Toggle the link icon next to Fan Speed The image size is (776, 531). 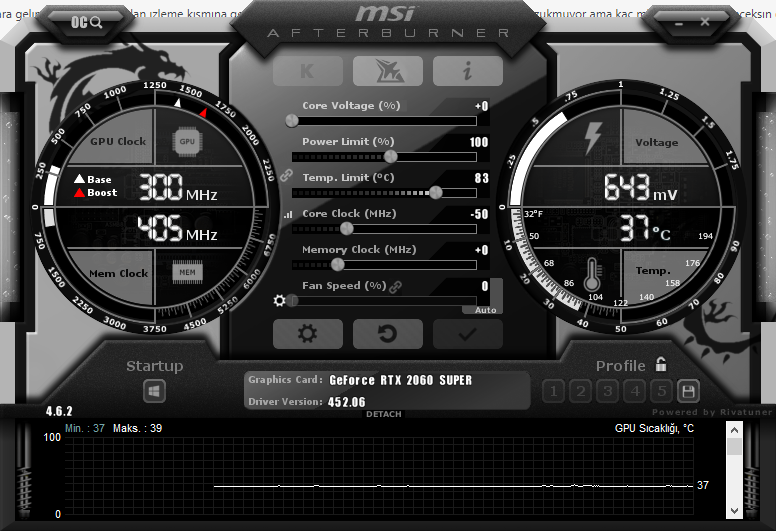tap(395, 287)
